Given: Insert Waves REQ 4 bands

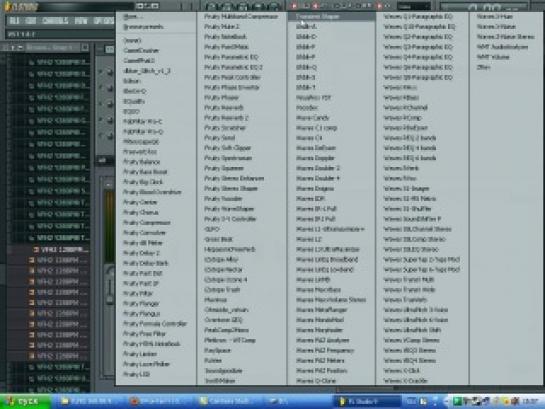Looking at the screenshot, I should pos(409,148).
